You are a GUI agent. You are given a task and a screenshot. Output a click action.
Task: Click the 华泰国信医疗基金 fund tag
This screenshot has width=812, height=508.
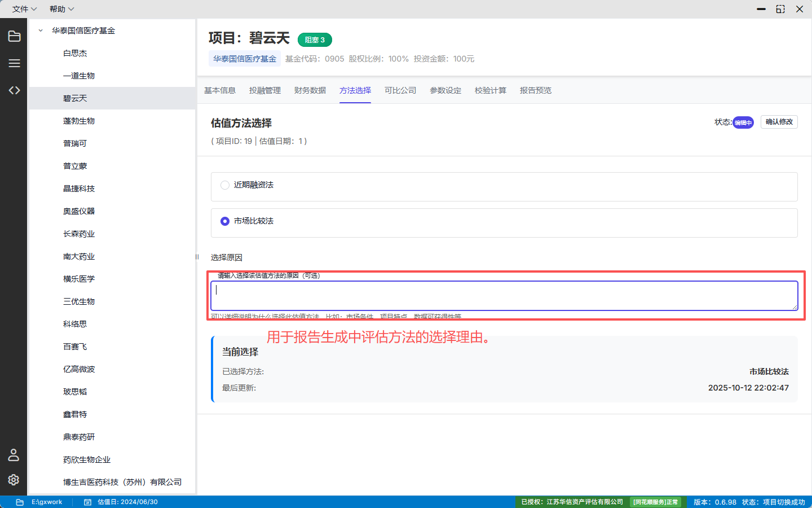pyautogui.click(x=245, y=59)
